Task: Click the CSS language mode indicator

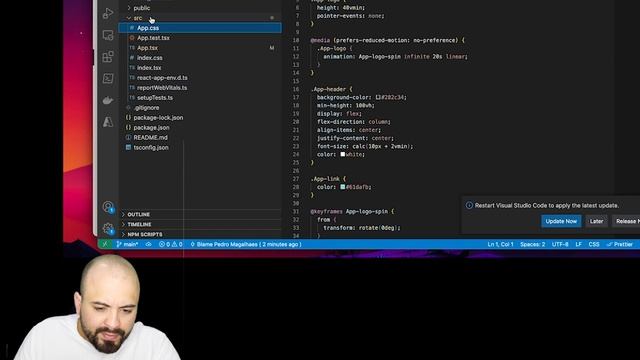Action: point(594,244)
